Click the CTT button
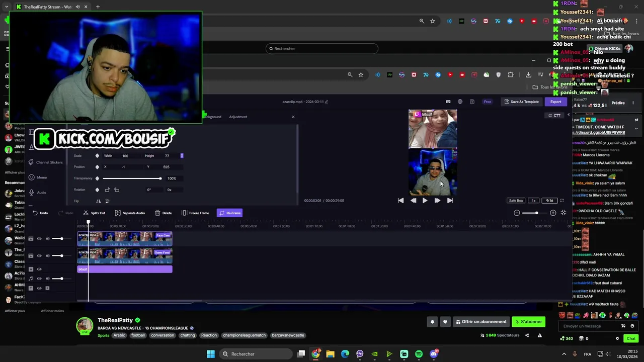The height and width of the screenshot is (362, 644). click(554, 116)
